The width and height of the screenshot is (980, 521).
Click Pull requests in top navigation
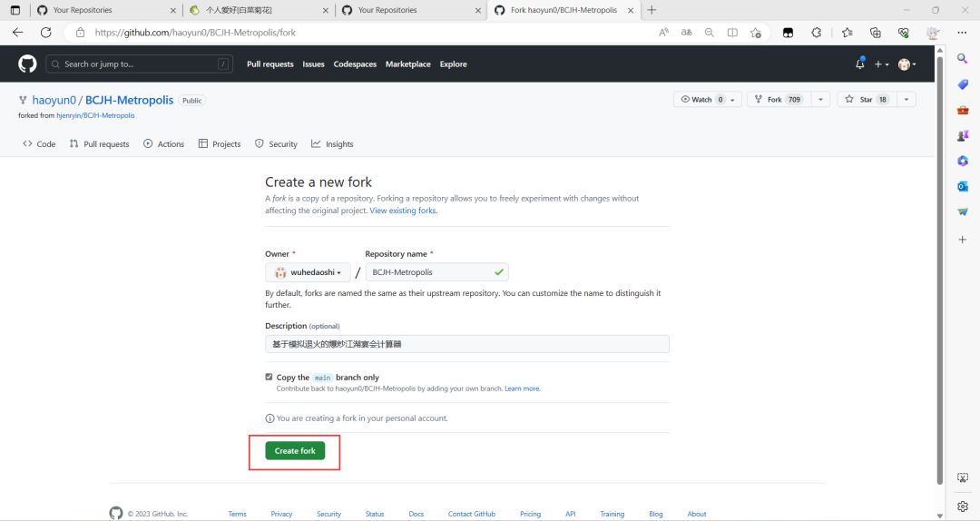pyautogui.click(x=270, y=64)
